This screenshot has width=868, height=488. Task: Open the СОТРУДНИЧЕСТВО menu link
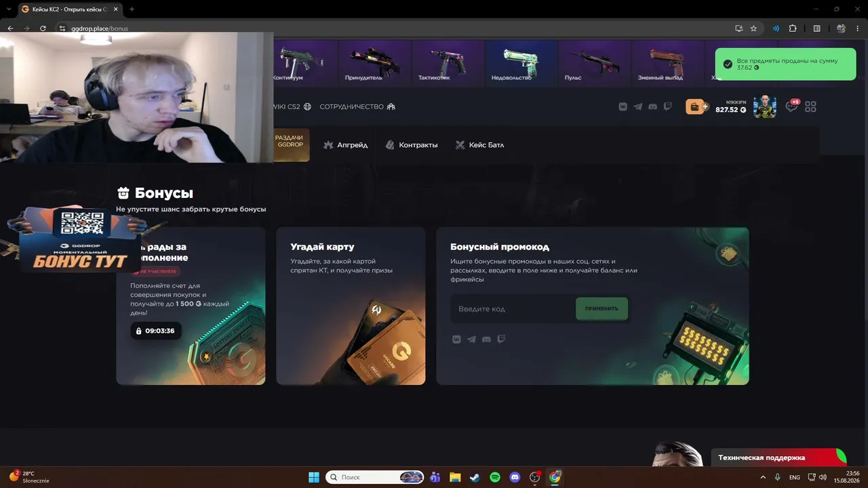pos(351,106)
